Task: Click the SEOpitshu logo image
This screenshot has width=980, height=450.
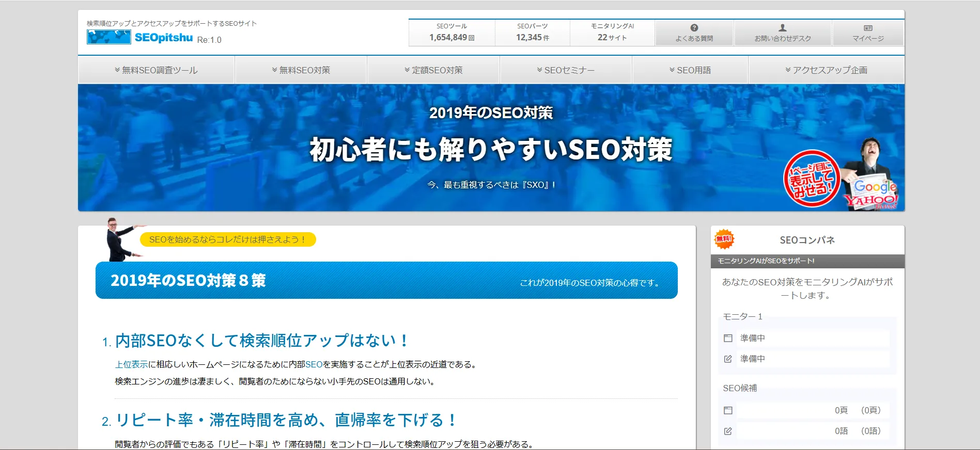Action: point(139,37)
